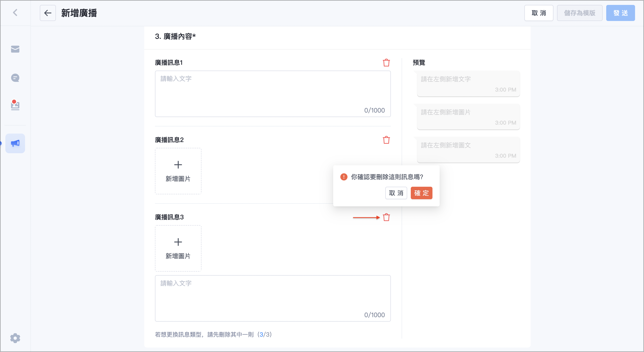Add image in 廣播訊息3 upload box

178,248
